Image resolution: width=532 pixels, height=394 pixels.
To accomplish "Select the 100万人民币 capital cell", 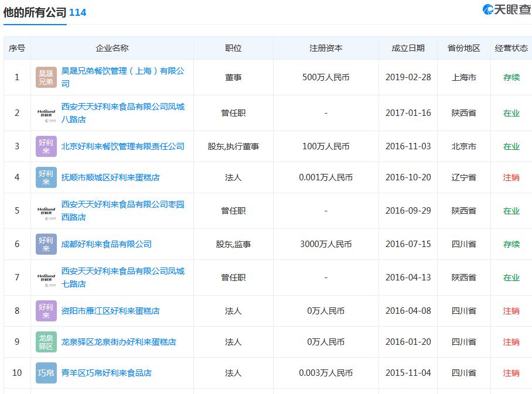I will [x=326, y=146].
